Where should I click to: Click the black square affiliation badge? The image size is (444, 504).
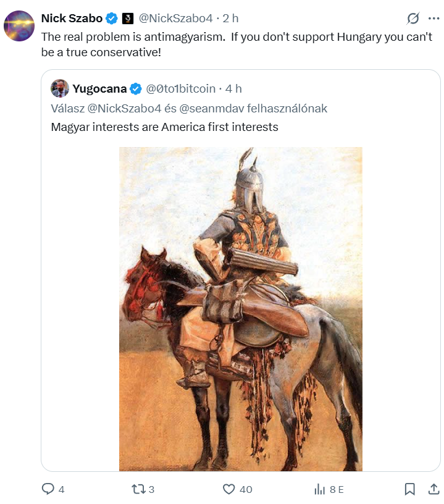[x=128, y=19]
